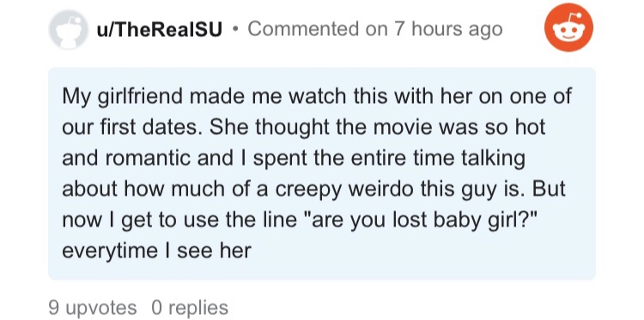The width and height of the screenshot is (644, 320).
Task: Select the line starting 'My girlfriend made me'
Action: pos(317,96)
